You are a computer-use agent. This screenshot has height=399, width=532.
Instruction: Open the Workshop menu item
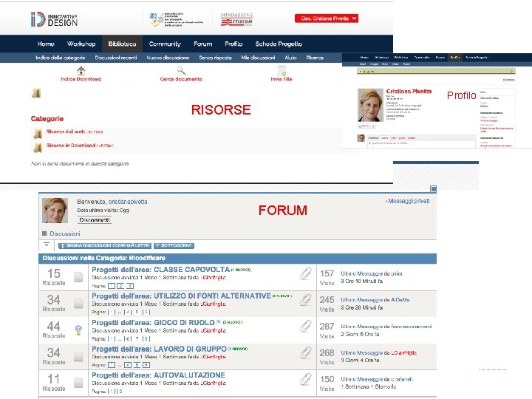click(x=81, y=44)
